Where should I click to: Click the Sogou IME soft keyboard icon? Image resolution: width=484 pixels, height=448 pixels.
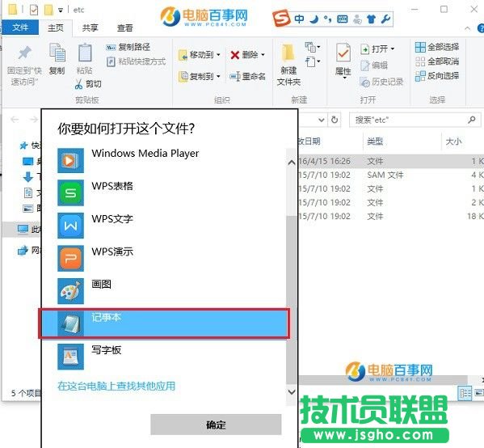(x=342, y=19)
